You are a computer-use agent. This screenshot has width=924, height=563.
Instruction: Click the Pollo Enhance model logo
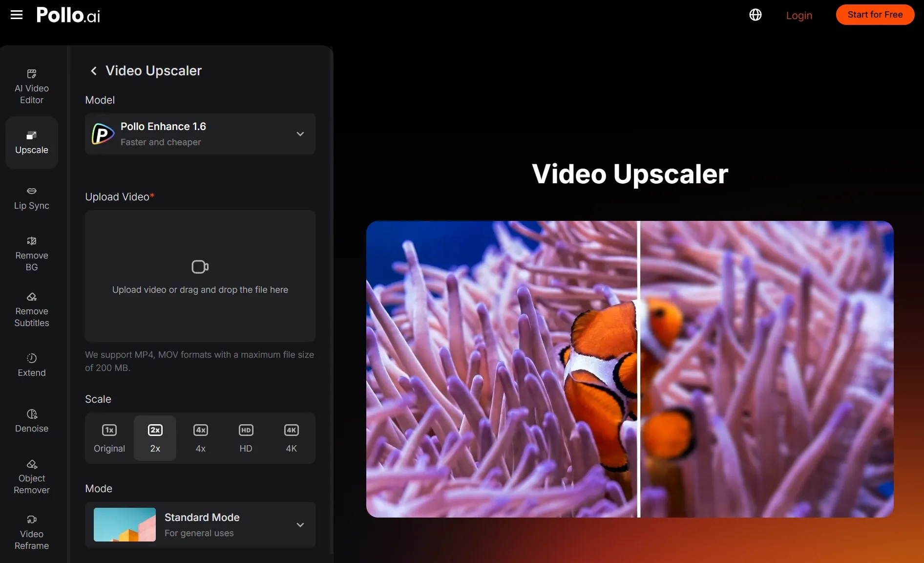[x=103, y=134]
